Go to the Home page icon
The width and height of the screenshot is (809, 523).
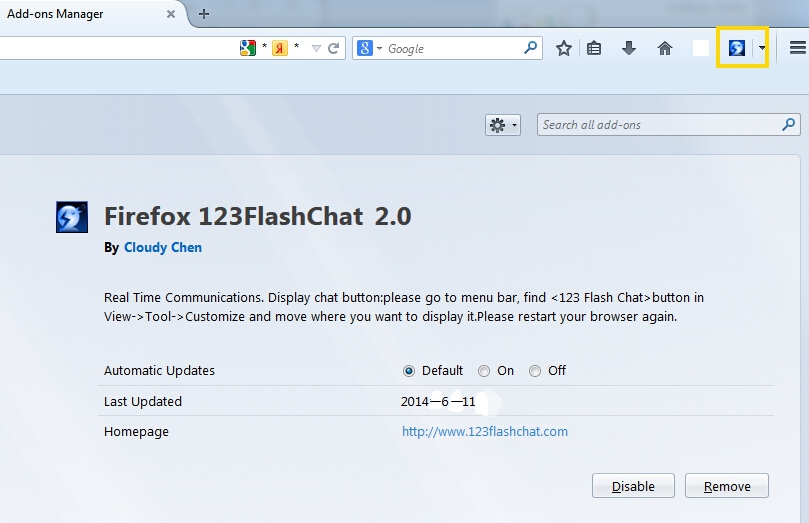pyautogui.click(x=665, y=48)
